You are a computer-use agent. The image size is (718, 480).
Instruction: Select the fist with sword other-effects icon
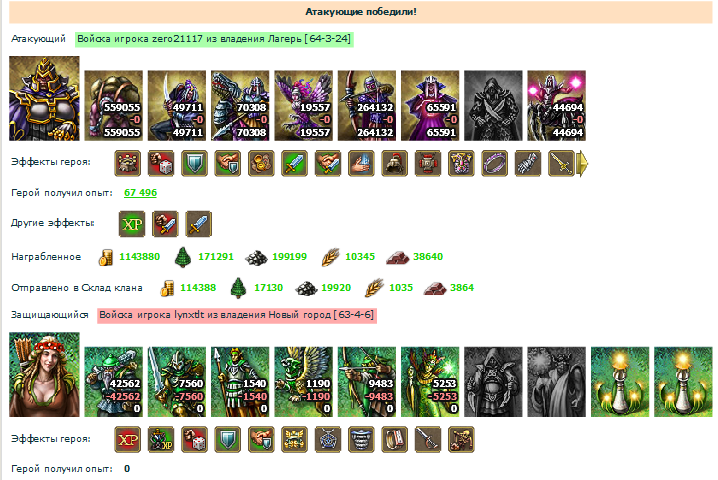(x=165, y=224)
